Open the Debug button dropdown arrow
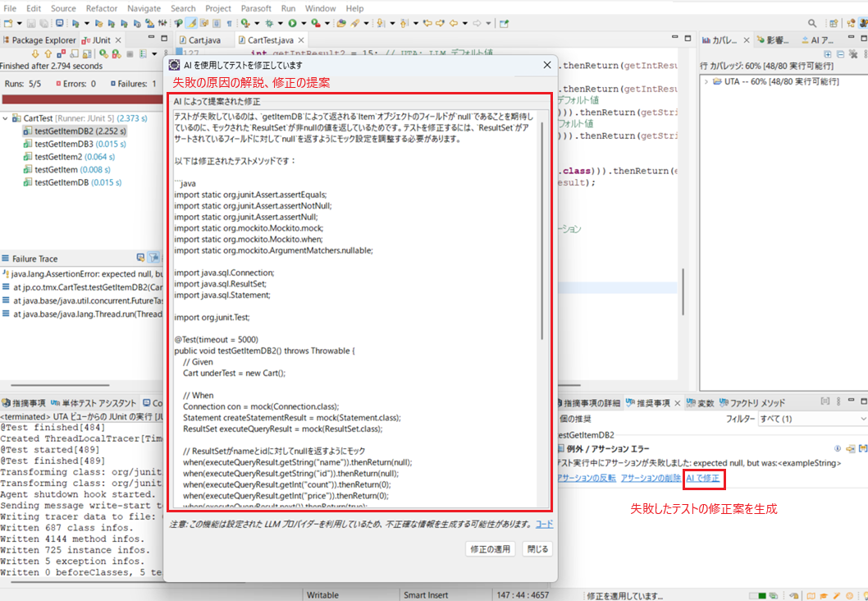The image size is (868, 601). [281, 23]
